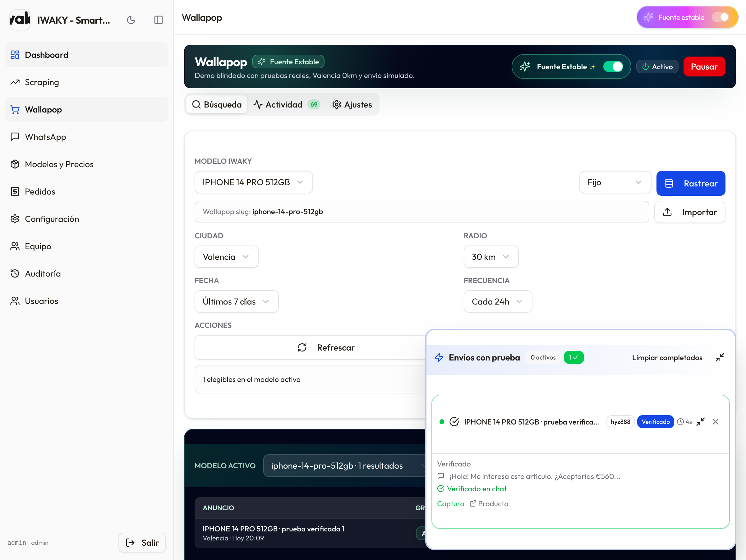Click the activity pulse icon

tap(258, 104)
